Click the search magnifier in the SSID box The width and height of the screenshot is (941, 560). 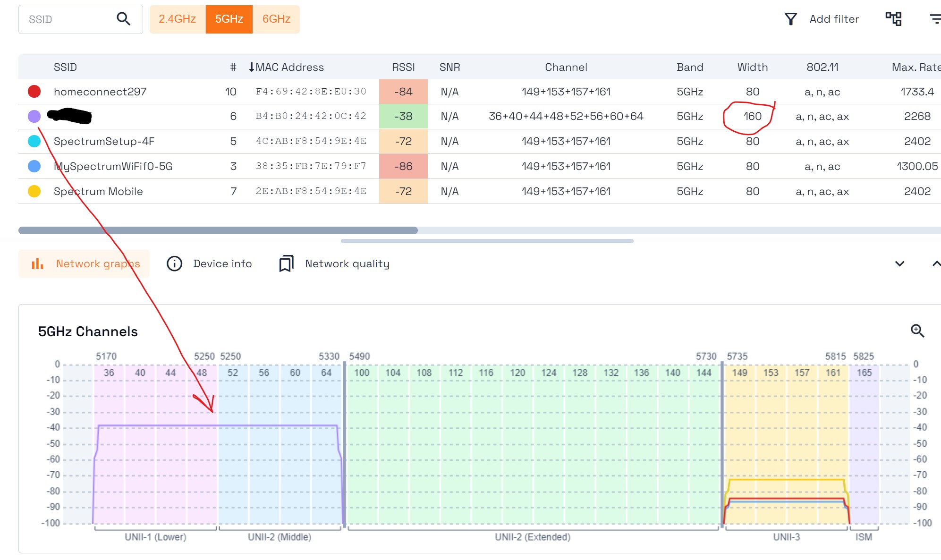pos(124,19)
